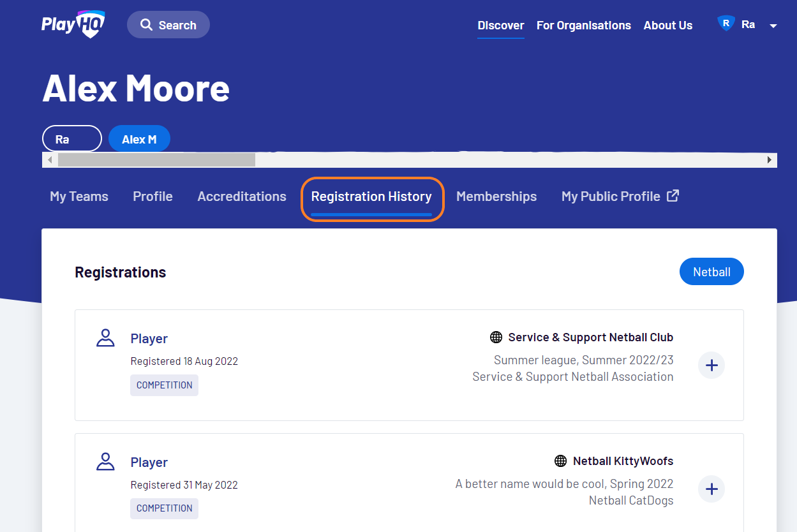This screenshot has width=797, height=532.
Task: Click the player silhouette icon on the 18 Aug registration
Action: click(105, 337)
